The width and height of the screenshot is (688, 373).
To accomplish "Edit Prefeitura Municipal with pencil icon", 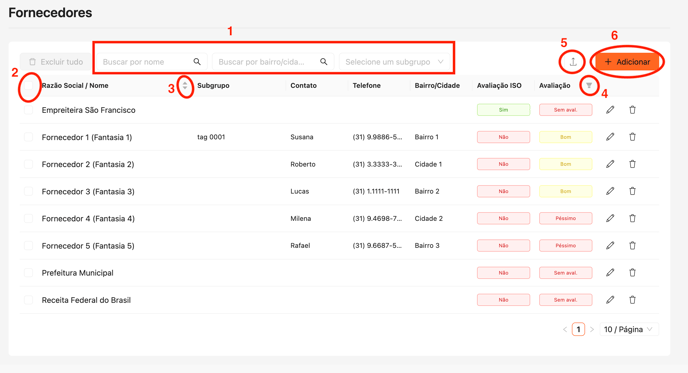I will [610, 273].
